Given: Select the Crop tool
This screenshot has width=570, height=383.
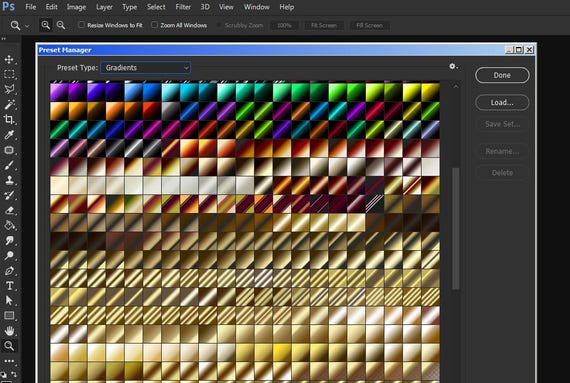Looking at the screenshot, I should [9, 120].
